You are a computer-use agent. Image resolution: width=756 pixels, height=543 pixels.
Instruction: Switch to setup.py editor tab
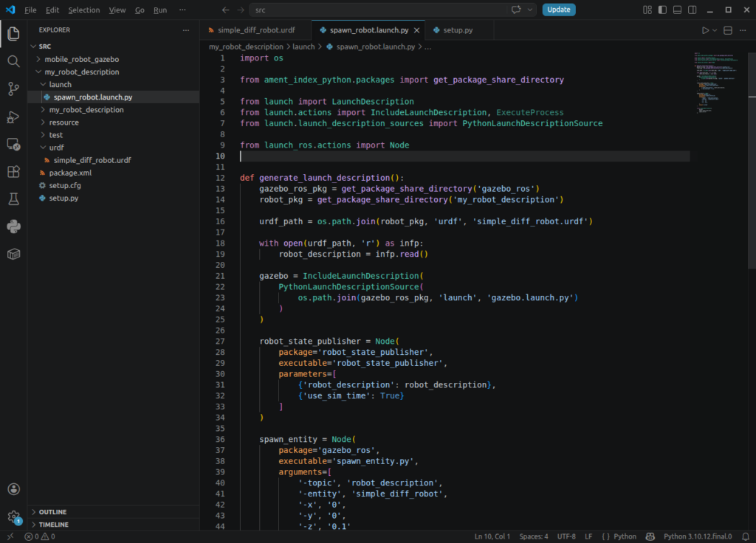pos(457,30)
